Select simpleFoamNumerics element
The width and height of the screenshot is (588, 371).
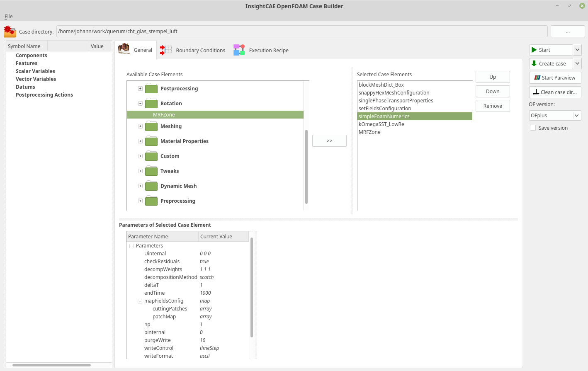click(x=415, y=116)
